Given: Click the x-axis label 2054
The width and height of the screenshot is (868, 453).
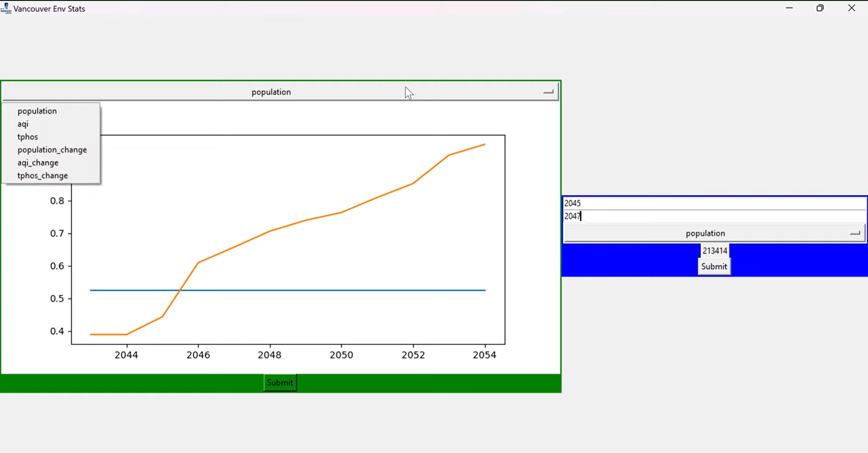Looking at the screenshot, I should click(x=484, y=355).
